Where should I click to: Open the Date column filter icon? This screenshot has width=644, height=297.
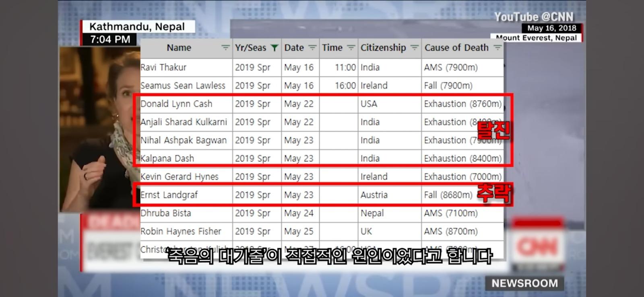coord(312,48)
